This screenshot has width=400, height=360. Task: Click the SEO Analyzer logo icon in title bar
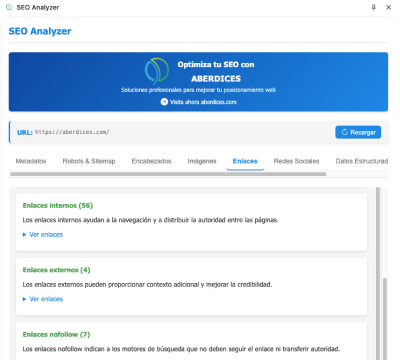pos(9,7)
